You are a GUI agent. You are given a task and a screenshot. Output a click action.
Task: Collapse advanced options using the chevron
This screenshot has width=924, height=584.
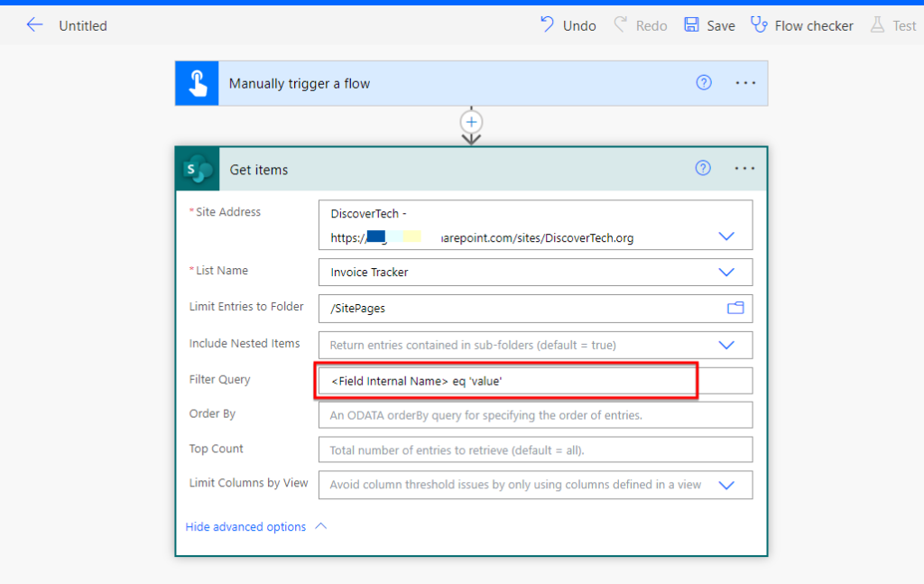(x=320, y=525)
